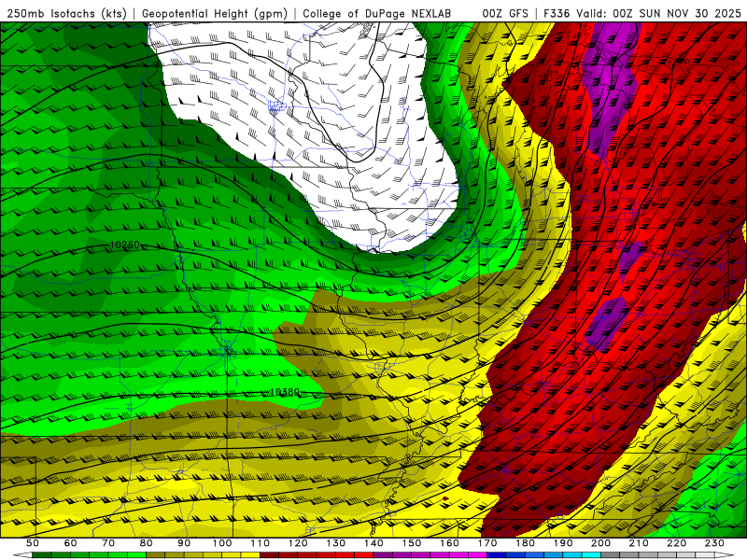
Task: Click the 190 value on the color scale
Action: pos(563,543)
